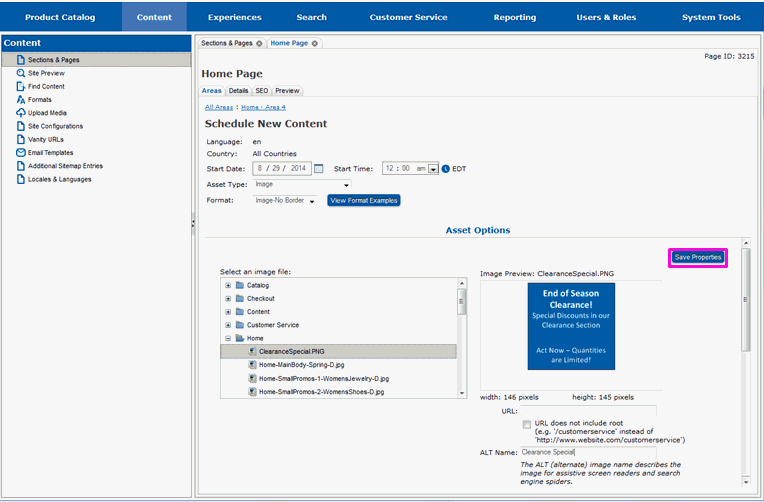
Task: Open the System Tools menu
Action: tap(711, 17)
